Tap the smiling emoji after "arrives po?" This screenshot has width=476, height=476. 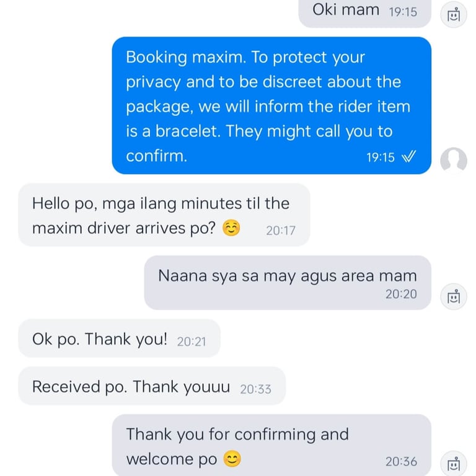[231, 228]
